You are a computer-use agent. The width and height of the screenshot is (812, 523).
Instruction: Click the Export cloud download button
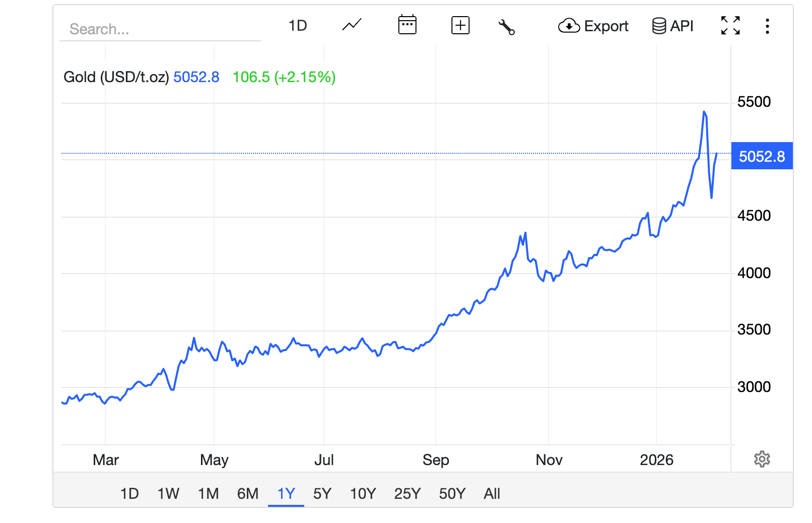pos(593,26)
